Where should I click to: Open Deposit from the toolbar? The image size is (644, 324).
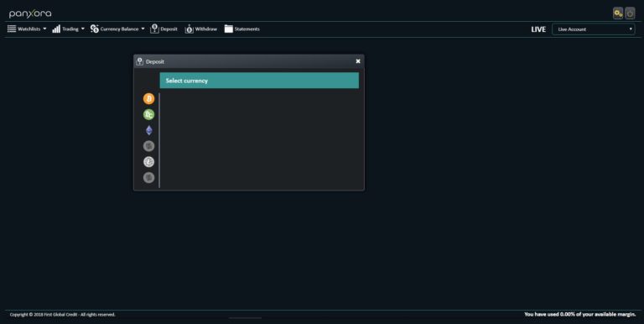point(164,29)
